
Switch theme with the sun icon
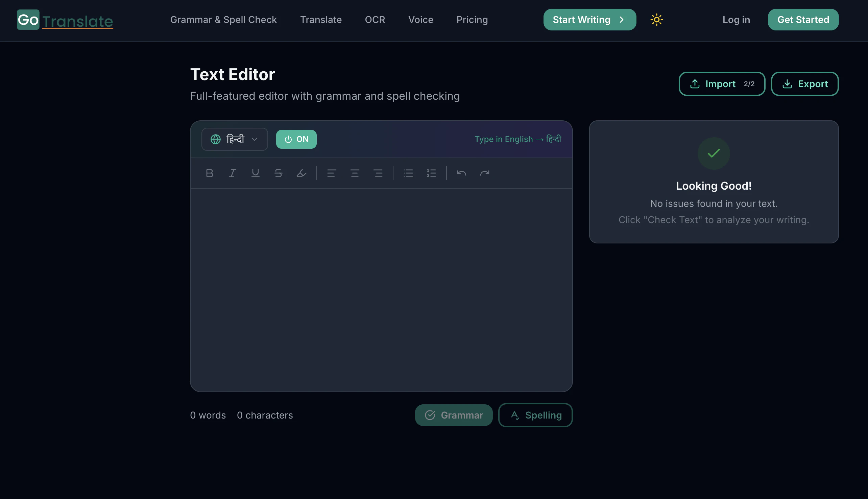656,20
